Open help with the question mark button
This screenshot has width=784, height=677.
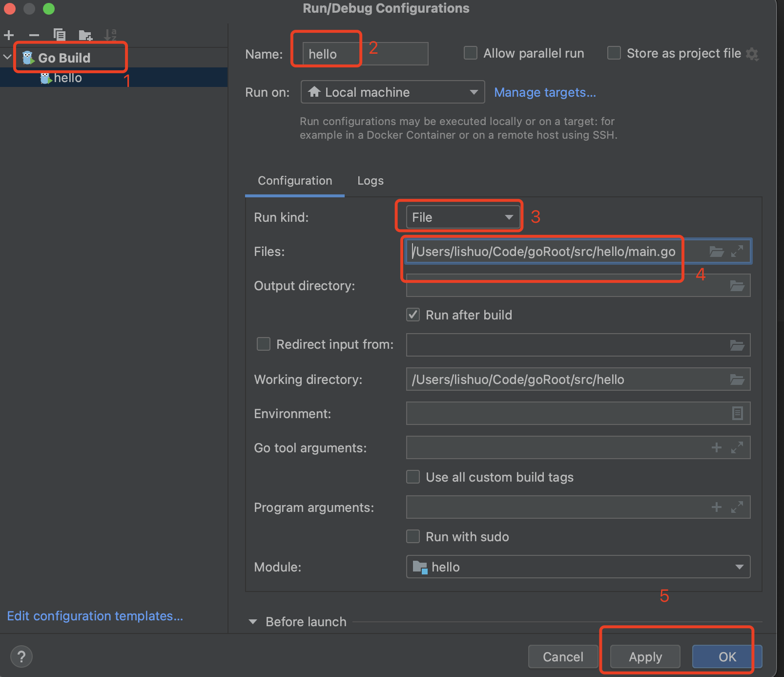tap(21, 657)
